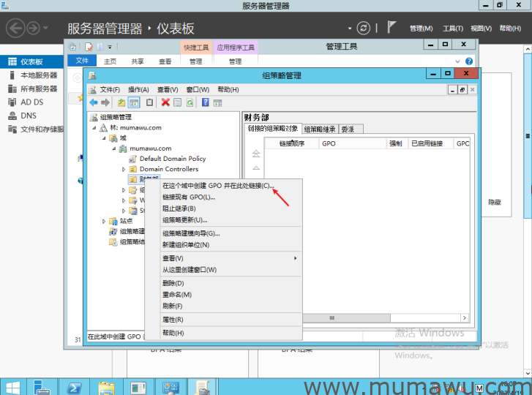The image size is (532, 395).
Task: Toggle the Show/Hide console tree toolbar icon
Action: [x=134, y=102]
